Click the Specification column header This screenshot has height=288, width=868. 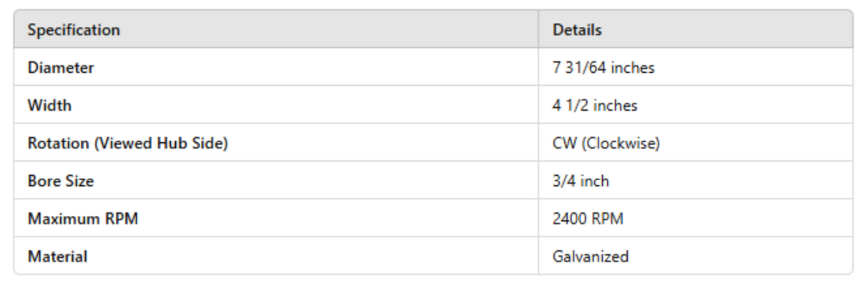72,31
